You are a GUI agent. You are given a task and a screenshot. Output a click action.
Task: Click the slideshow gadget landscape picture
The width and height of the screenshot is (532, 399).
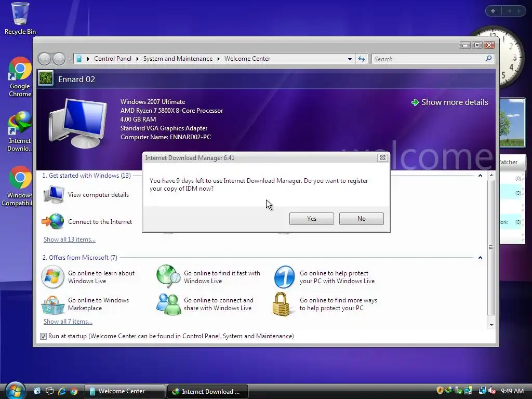click(x=512, y=123)
